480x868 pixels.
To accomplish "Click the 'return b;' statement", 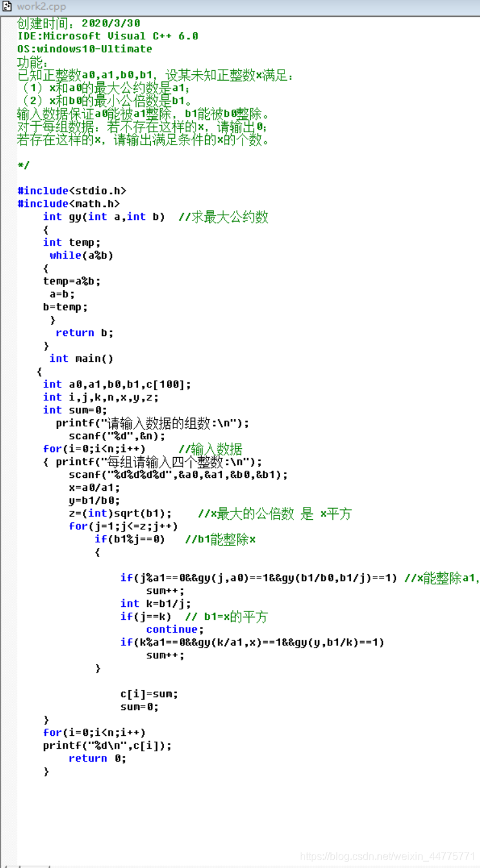I will [x=85, y=333].
